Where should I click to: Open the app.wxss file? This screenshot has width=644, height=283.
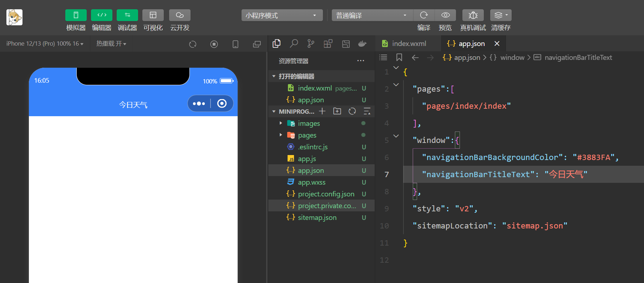(321, 182)
